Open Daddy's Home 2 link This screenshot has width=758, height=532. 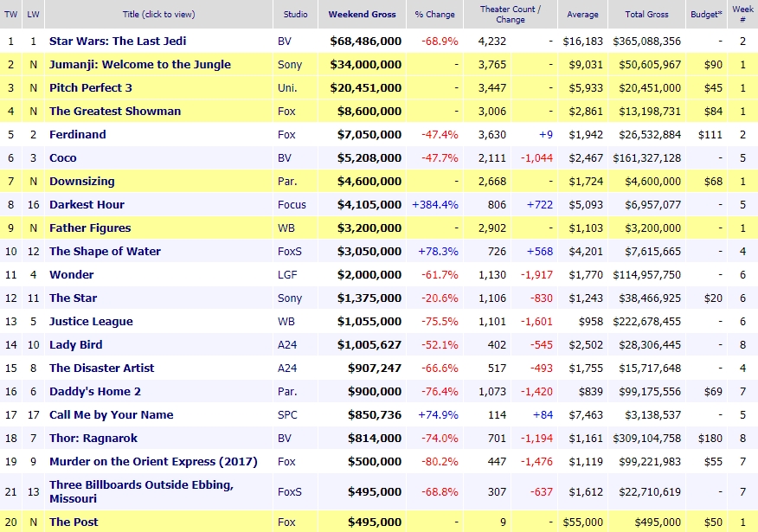(95, 391)
